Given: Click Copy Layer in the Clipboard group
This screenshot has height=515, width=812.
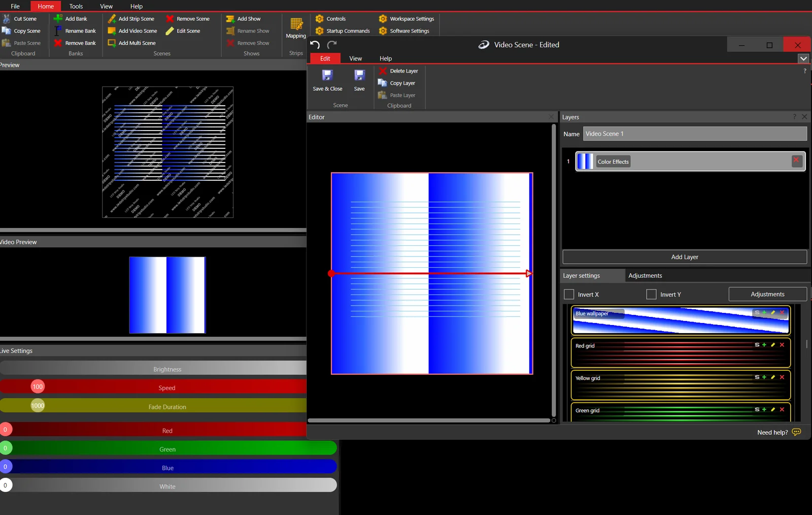Looking at the screenshot, I should click(x=397, y=83).
